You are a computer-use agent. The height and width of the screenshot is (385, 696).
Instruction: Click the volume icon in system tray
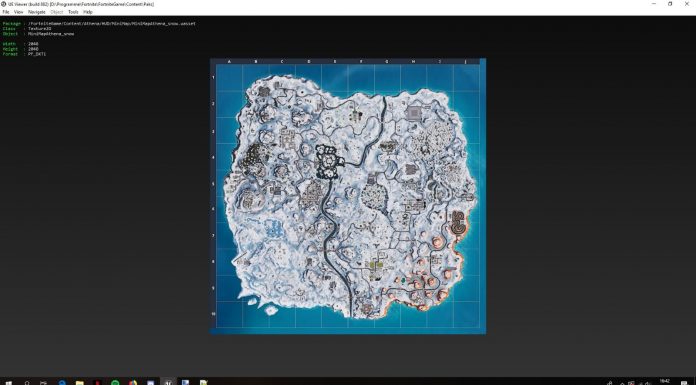pos(647,383)
